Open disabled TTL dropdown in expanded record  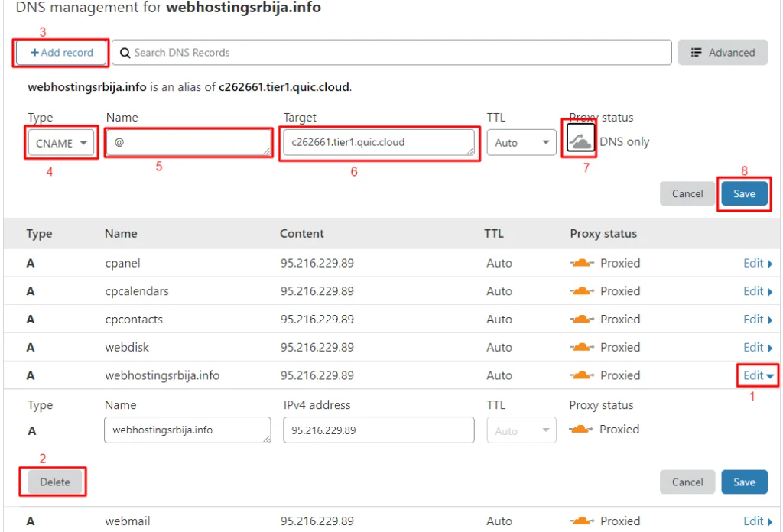click(x=521, y=430)
